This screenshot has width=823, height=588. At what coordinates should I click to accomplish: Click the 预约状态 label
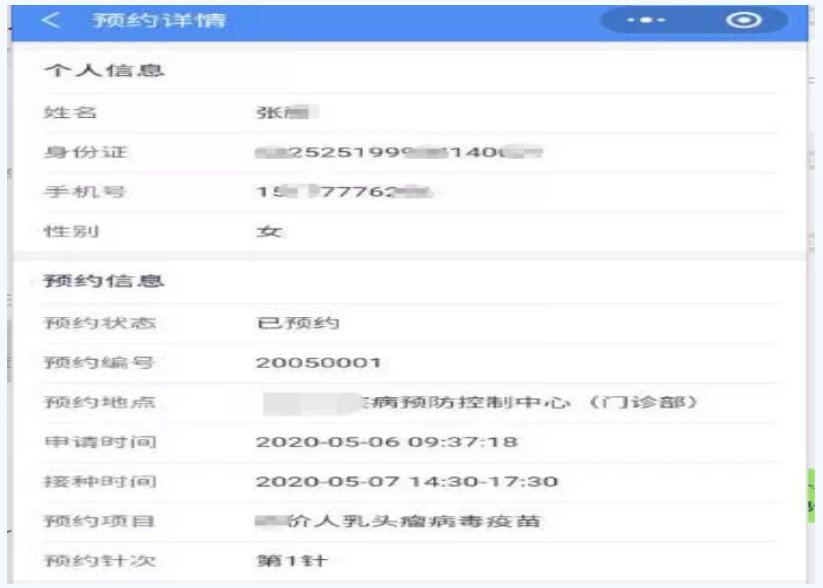[100, 322]
